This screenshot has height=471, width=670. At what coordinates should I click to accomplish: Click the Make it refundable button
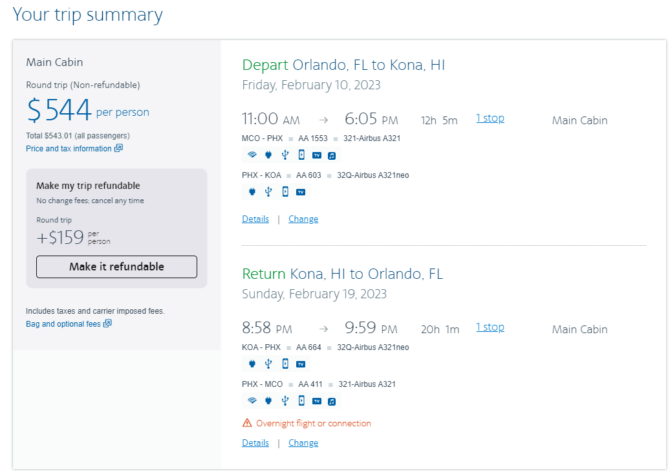(x=117, y=267)
